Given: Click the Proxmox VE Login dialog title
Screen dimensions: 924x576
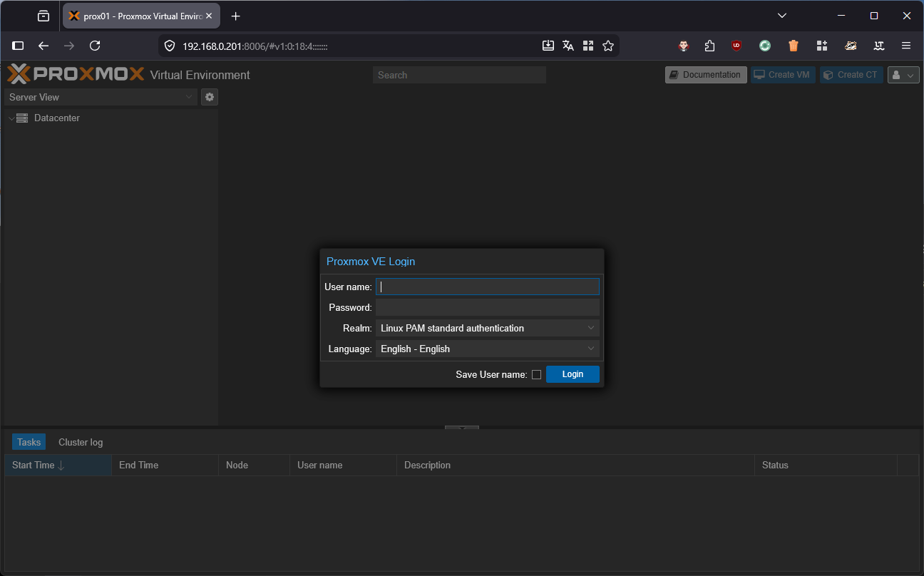Looking at the screenshot, I should [371, 262].
